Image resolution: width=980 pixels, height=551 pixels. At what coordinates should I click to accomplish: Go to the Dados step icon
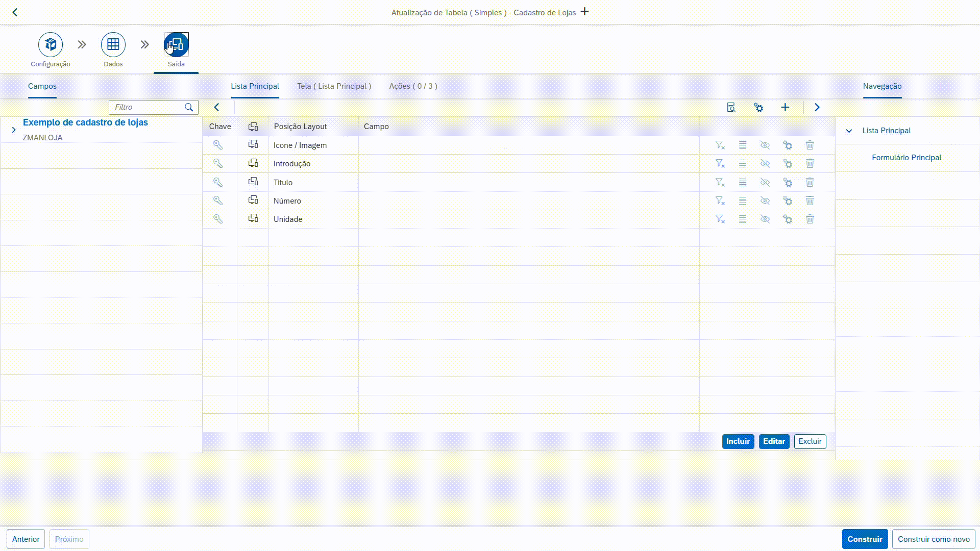(113, 45)
